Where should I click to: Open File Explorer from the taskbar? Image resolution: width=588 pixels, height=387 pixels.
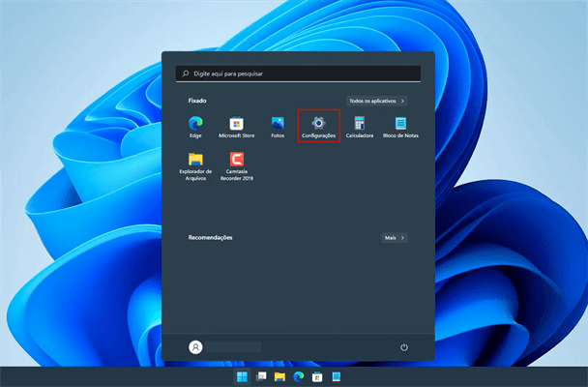(279, 376)
